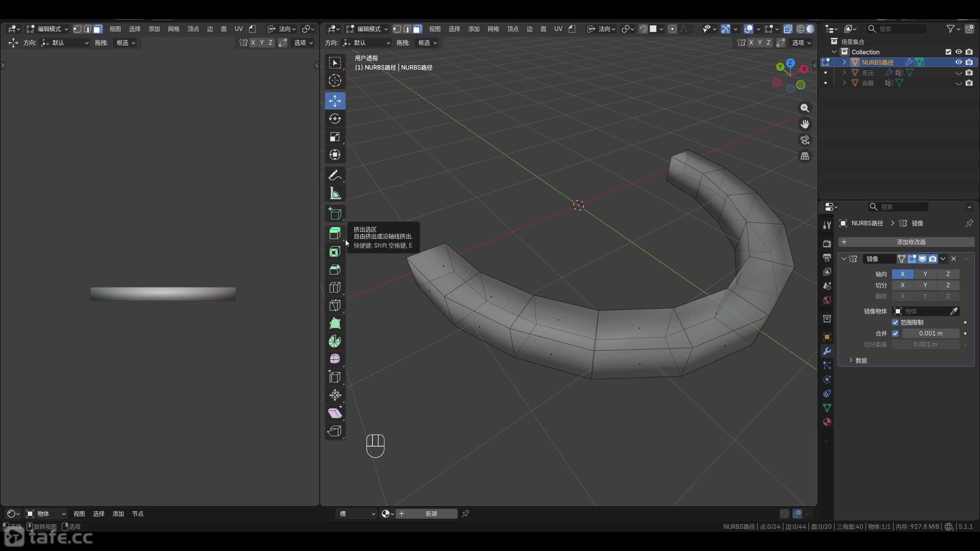The image size is (980, 551).
Task: Switch perspective/orthographic grid icon
Action: [805, 156]
